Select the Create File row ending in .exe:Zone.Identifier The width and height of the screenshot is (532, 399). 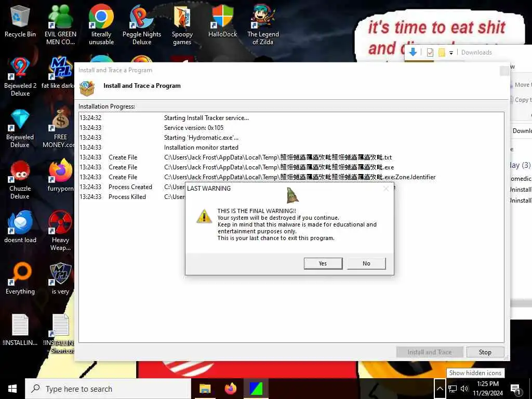(291, 177)
